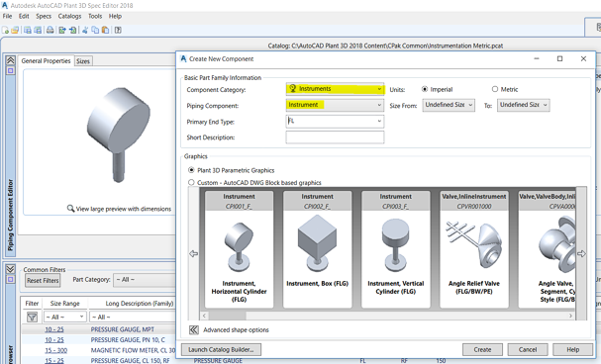This screenshot has width=601, height=364.
Task: Open the Primary End Type dropdown
Action: pyautogui.click(x=335, y=121)
